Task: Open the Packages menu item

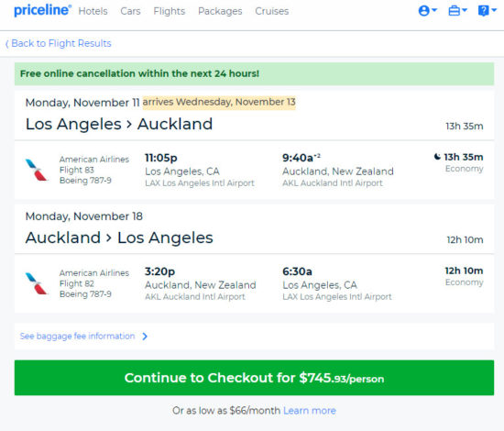Action: (x=220, y=11)
